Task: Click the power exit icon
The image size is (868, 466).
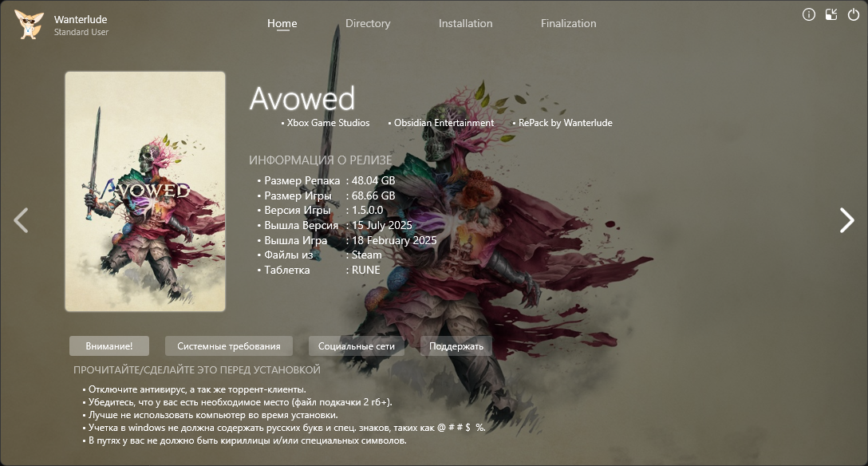Action: tap(854, 15)
